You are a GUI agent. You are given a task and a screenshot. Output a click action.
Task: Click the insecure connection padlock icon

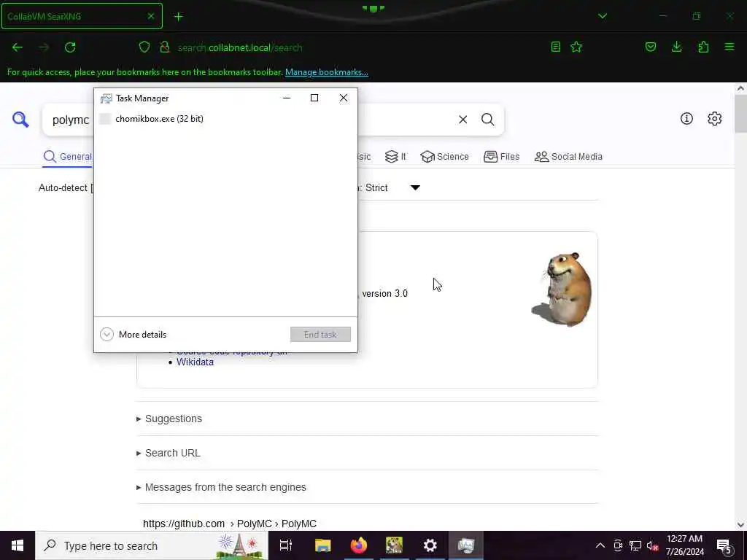pos(165,47)
